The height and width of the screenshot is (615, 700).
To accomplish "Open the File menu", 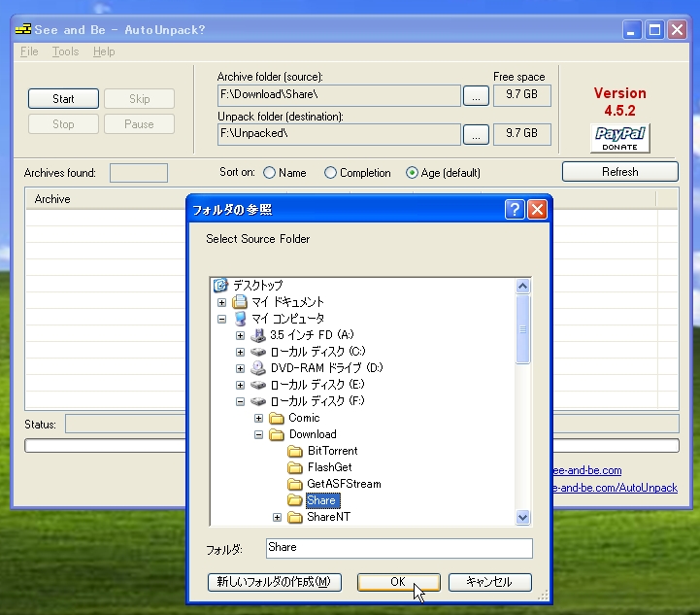I will [x=29, y=51].
